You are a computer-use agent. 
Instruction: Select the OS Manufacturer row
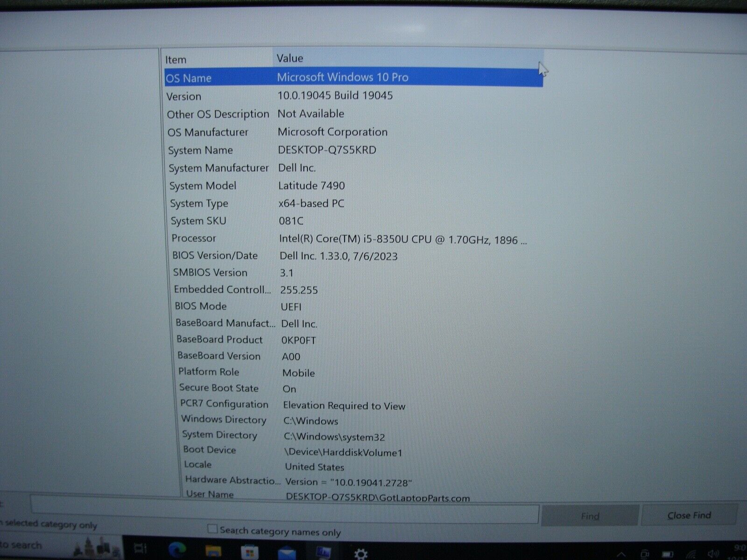pos(355,132)
